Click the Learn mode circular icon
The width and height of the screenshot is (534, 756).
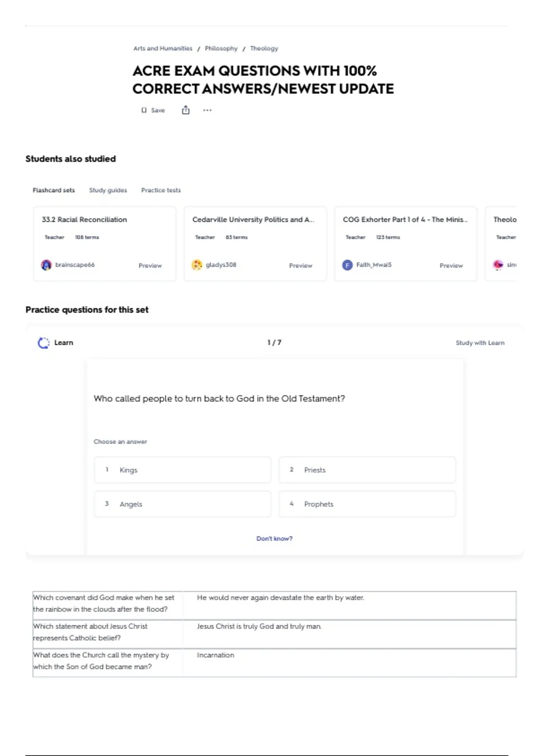click(43, 343)
